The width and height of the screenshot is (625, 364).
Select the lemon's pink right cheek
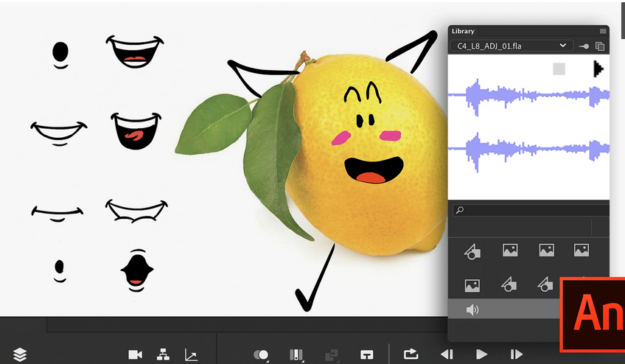coord(390,136)
